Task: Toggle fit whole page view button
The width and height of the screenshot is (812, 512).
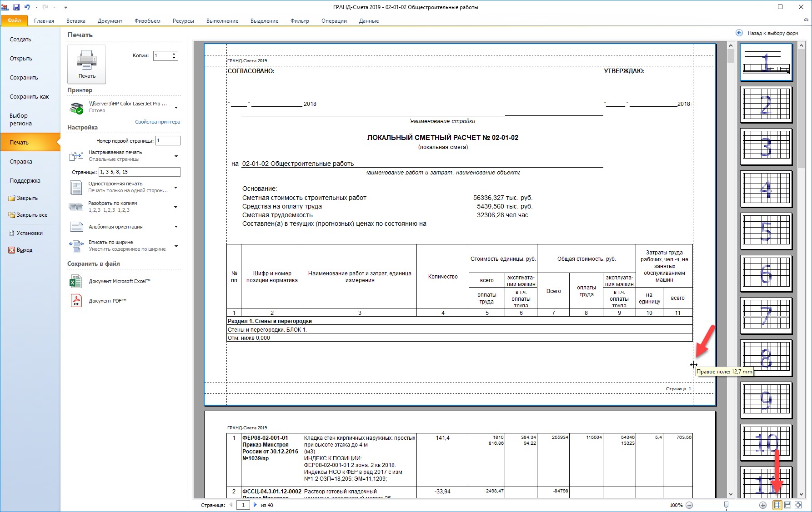Action: coord(798,505)
